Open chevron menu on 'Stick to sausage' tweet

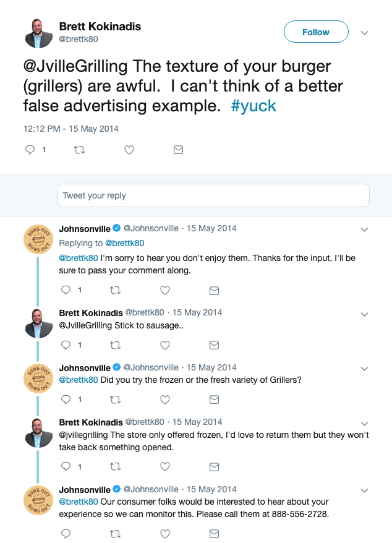(x=365, y=313)
